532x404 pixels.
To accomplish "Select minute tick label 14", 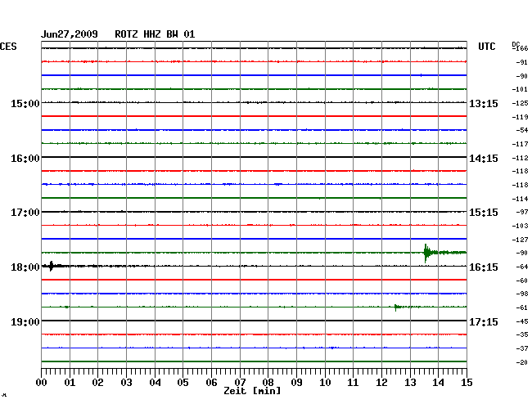I will coord(438,382).
